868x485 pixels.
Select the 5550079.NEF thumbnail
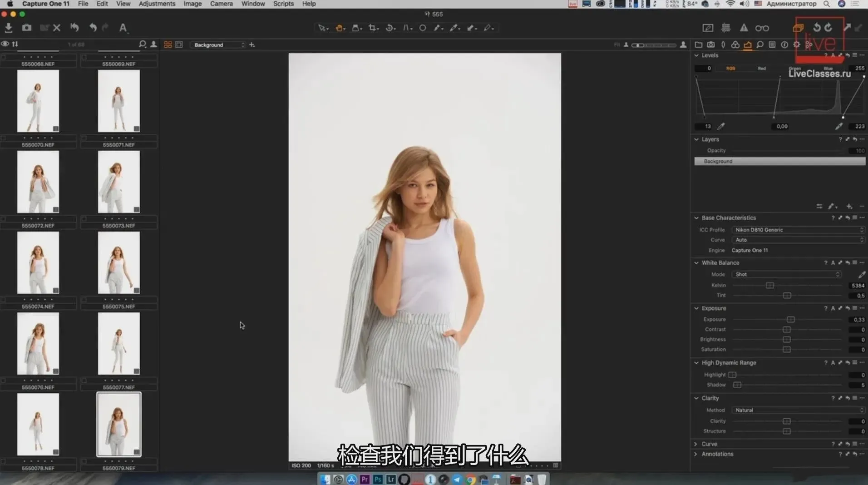[x=119, y=424]
